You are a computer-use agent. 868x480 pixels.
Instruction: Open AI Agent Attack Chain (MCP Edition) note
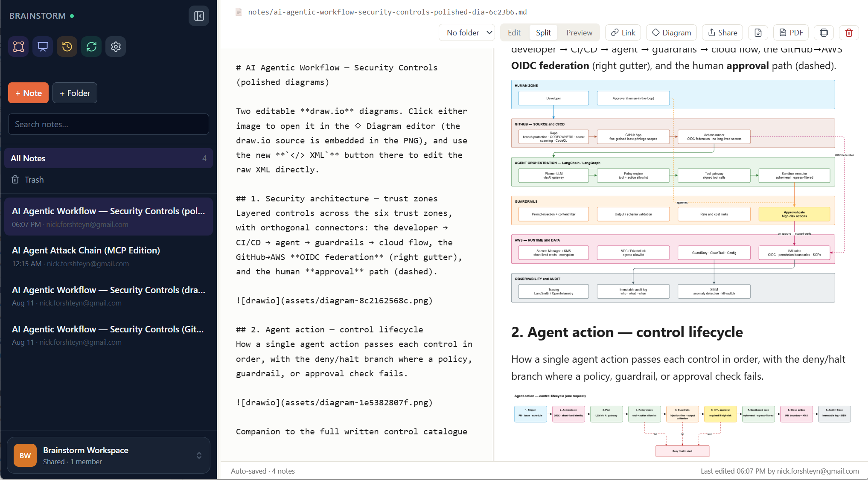point(108,256)
